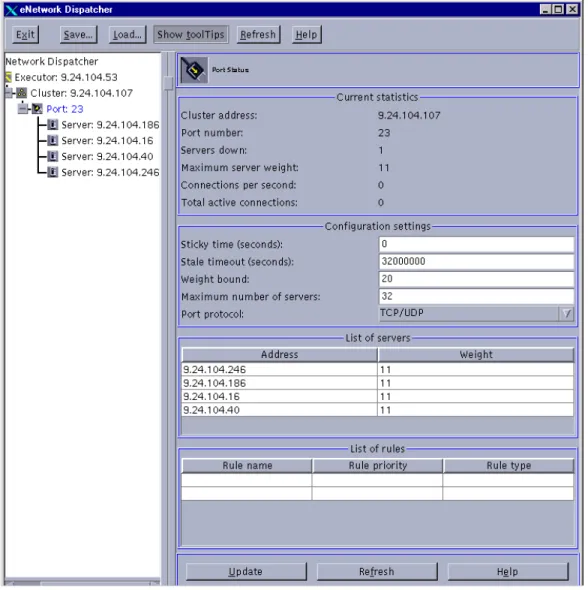Toggle the Show toolTips button
588x590 pixels.
tap(191, 35)
